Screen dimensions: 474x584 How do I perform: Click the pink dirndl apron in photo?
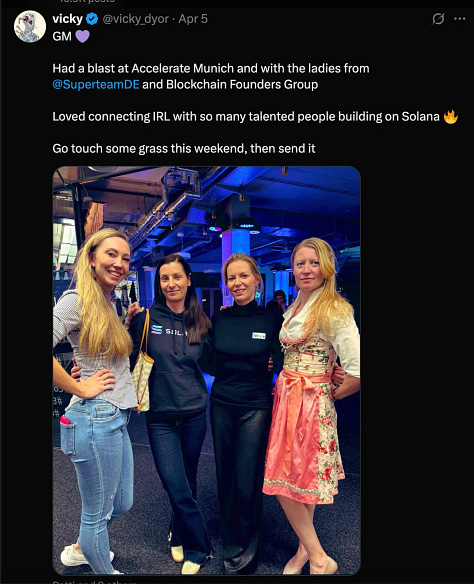click(296, 426)
